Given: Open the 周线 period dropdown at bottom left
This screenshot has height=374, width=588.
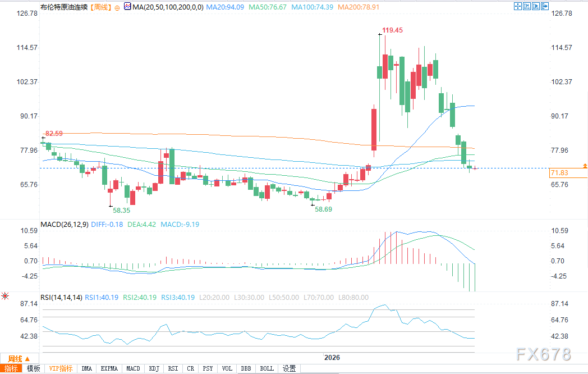Looking at the screenshot, I should click(x=19, y=359).
